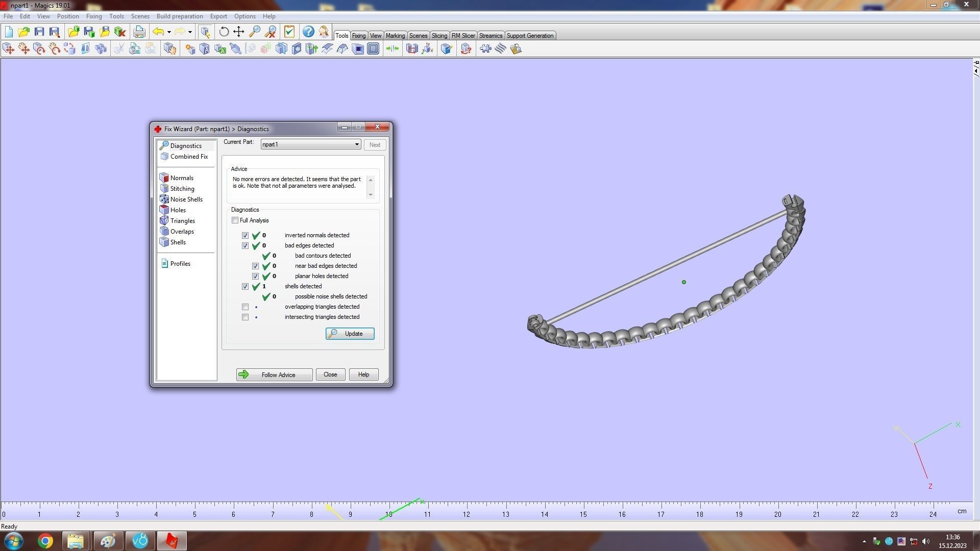This screenshot has height=551, width=980.
Task: Enable overlapping triangles detection checkbox
Action: pos(246,307)
